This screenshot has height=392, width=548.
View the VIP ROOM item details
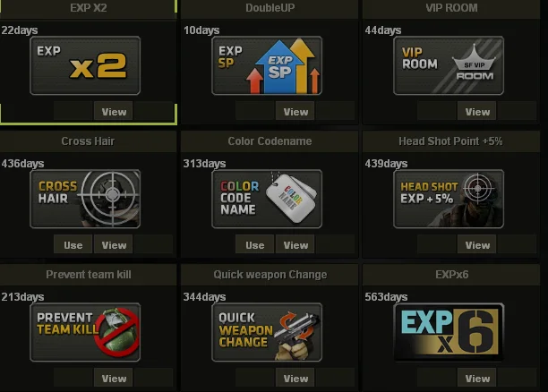pyautogui.click(x=477, y=111)
